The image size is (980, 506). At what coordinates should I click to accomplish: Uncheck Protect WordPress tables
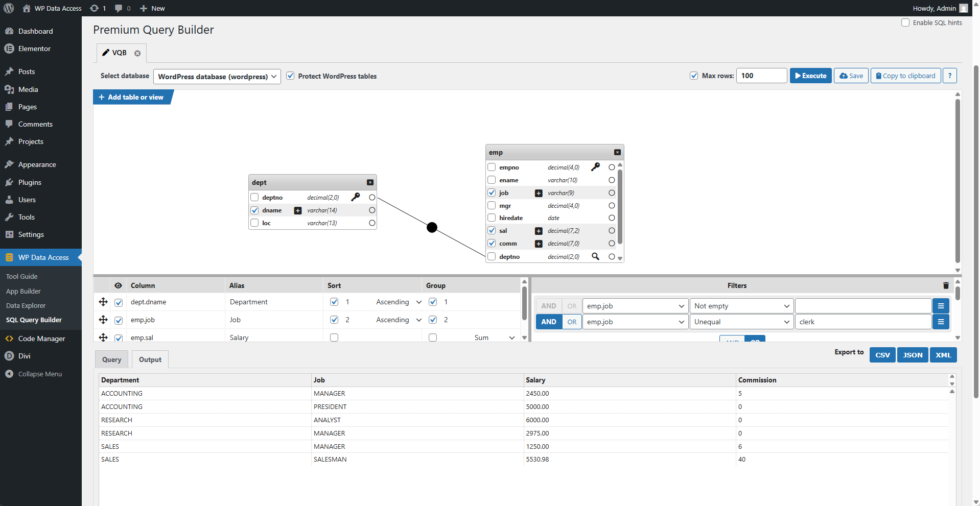pos(290,76)
